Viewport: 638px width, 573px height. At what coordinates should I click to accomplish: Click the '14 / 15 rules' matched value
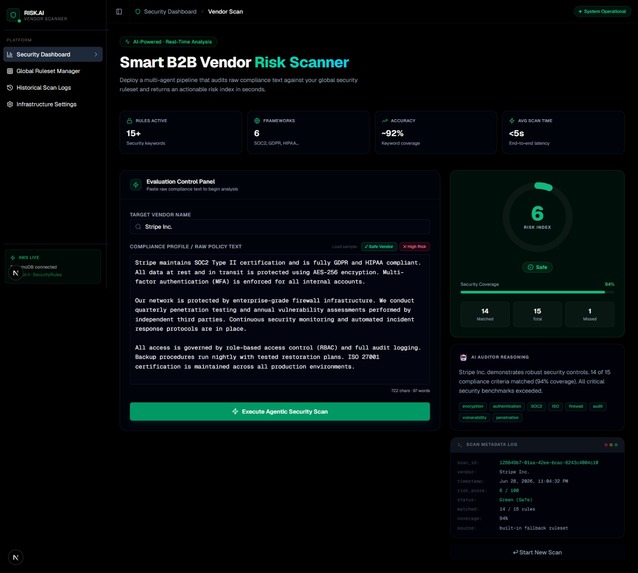pos(517,510)
